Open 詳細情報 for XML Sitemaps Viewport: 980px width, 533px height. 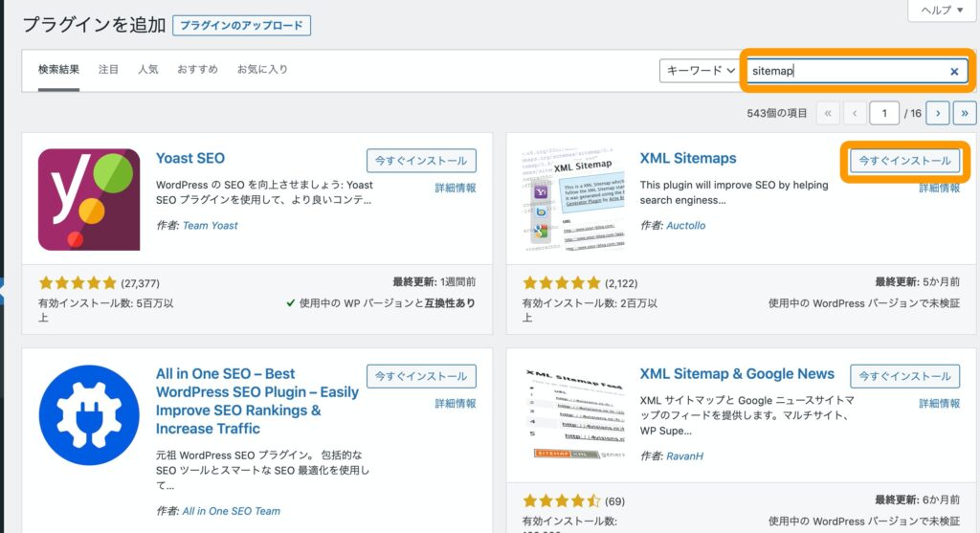(940, 189)
